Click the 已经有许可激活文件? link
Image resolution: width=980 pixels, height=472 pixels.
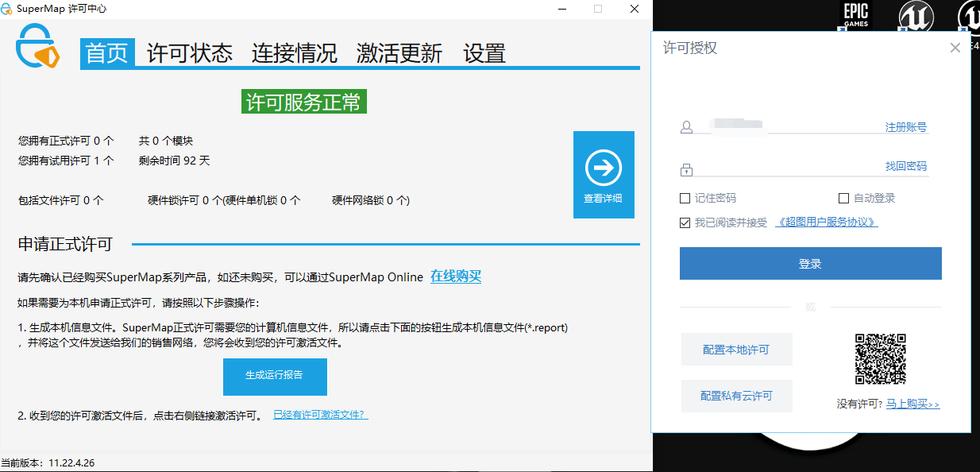(x=321, y=415)
